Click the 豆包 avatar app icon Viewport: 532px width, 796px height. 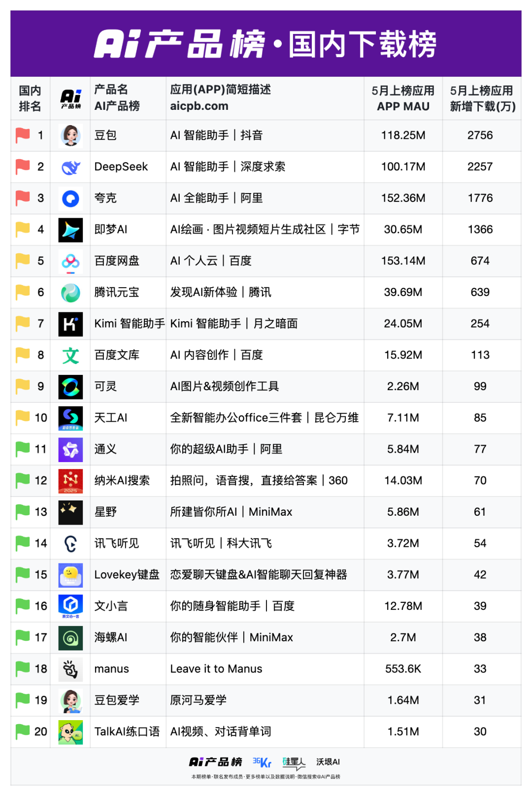tap(70, 135)
